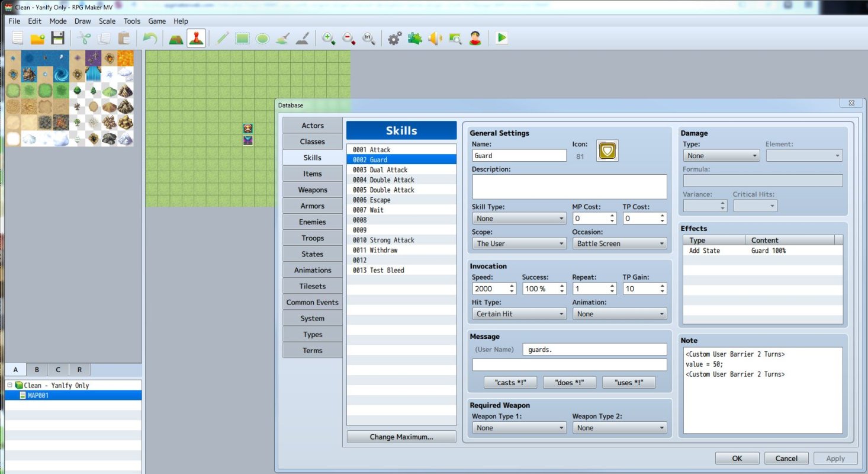Open the Event Searcher icon
This screenshot has width=868, height=474.
pos(455,39)
